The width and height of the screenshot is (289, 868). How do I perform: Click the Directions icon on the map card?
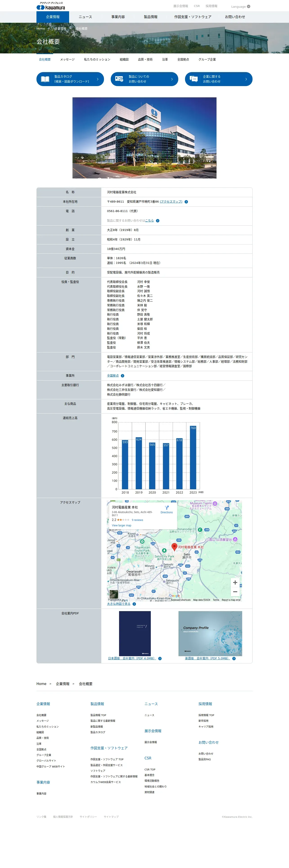click(167, 507)
